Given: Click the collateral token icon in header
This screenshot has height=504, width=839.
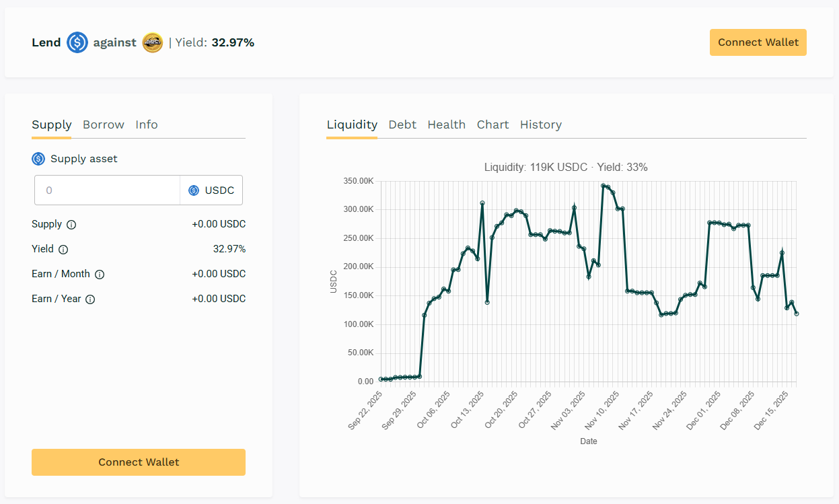Looking at the screenshot, I should [x=153, y=42].
